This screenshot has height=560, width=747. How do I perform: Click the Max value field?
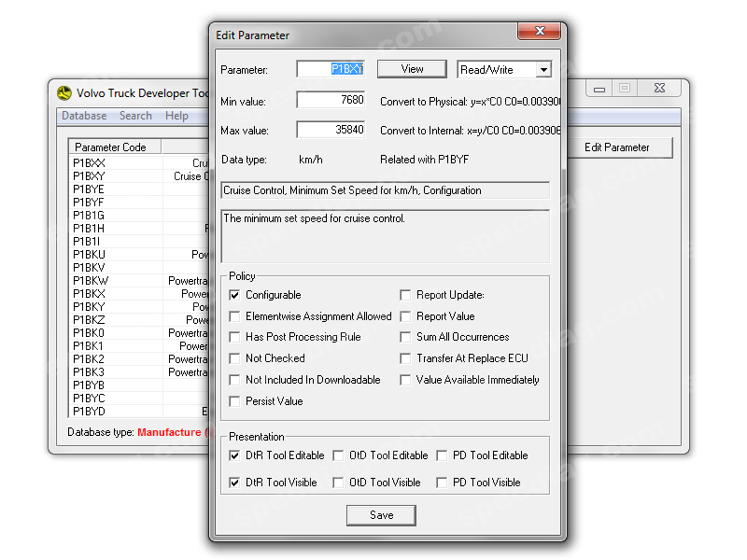tap(331, 130)
